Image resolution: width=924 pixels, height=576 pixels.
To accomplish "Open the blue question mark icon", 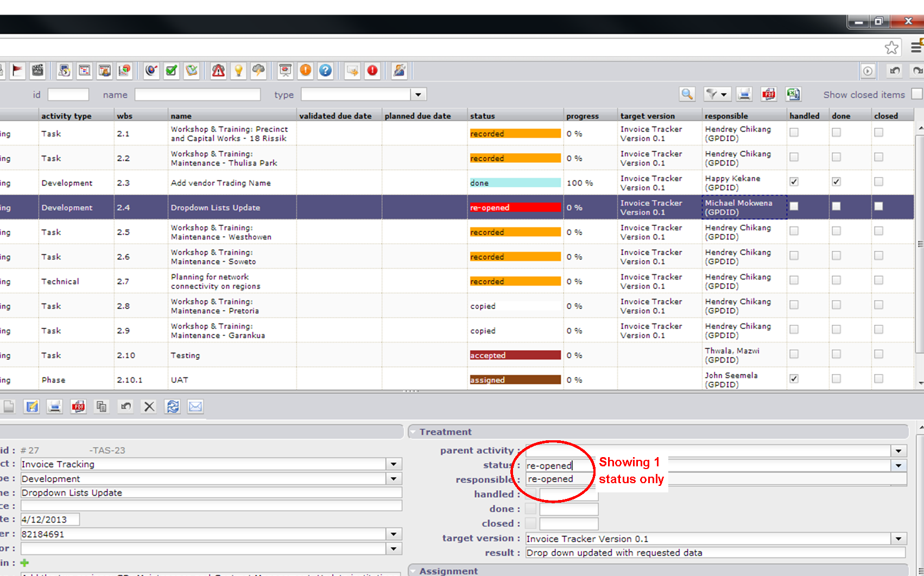I will click(x=325, y=71).
